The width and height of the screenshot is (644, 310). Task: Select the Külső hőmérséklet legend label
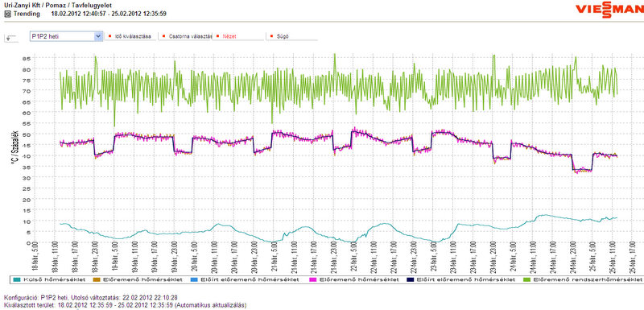coord(54,279)
